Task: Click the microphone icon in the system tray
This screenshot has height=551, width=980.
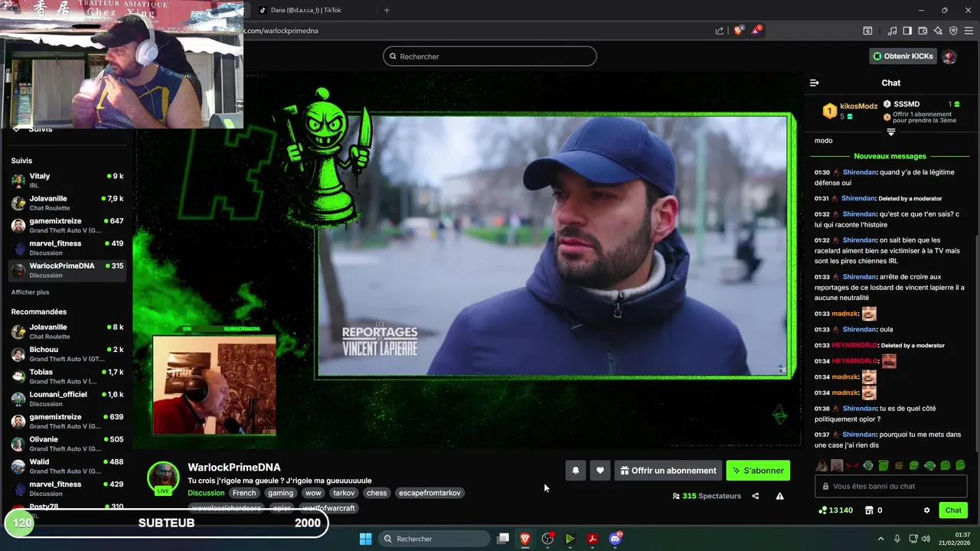Action: tap(897, 539)
